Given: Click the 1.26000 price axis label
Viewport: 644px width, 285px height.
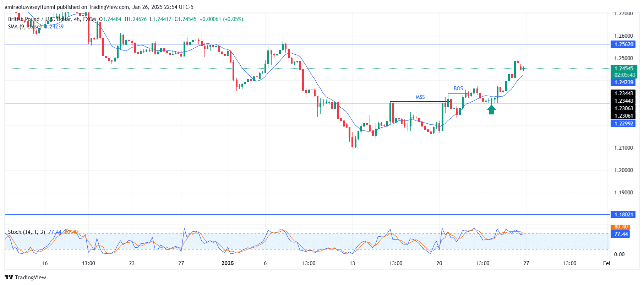Looking at the screenshot, I should [624, 36].
